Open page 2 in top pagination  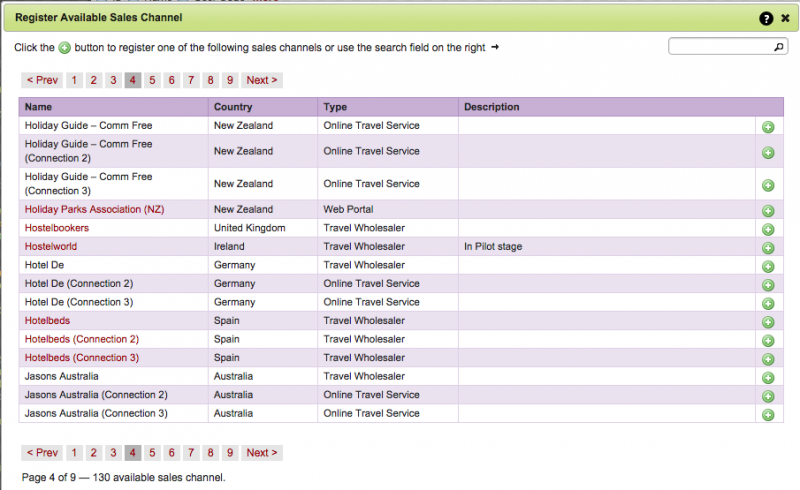click(x=93, y=80)
